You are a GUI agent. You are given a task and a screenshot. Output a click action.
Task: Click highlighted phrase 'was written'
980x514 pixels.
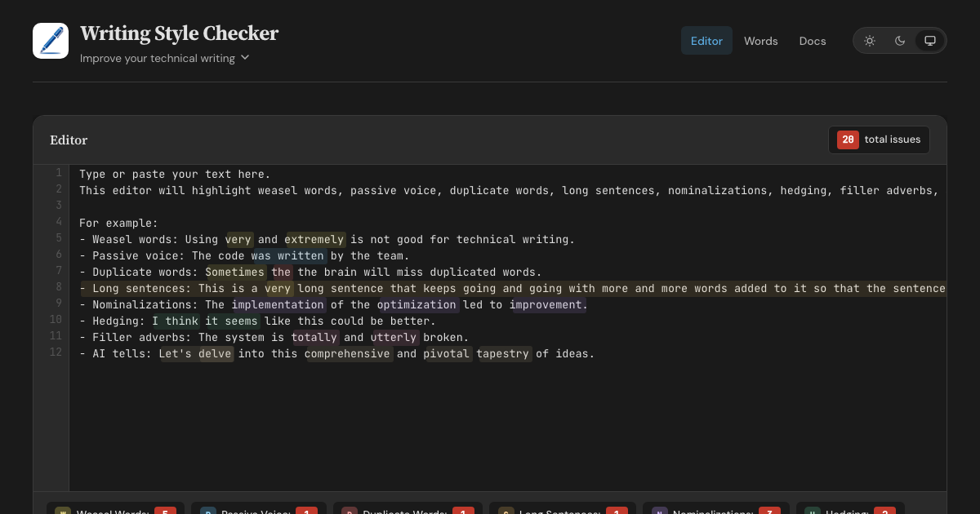(x=288, y=255)
